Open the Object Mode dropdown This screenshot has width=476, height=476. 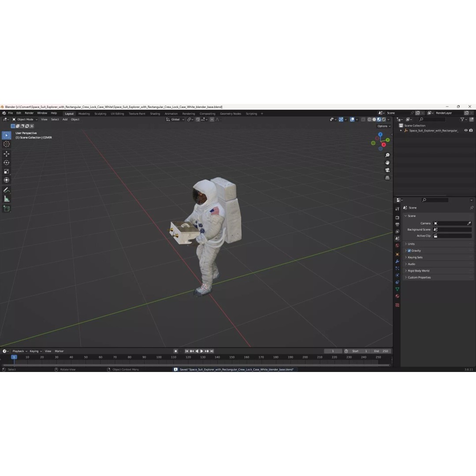[25, 119]
